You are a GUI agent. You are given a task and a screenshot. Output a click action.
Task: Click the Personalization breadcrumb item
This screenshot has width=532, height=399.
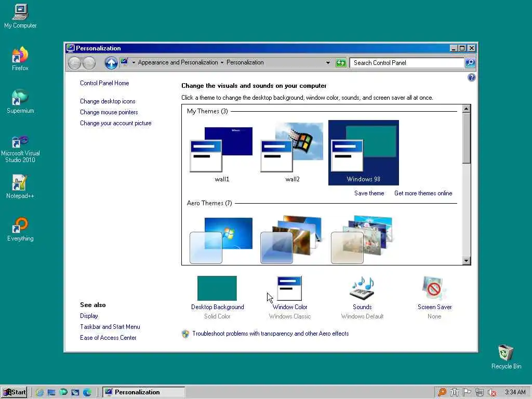[245, 62]
